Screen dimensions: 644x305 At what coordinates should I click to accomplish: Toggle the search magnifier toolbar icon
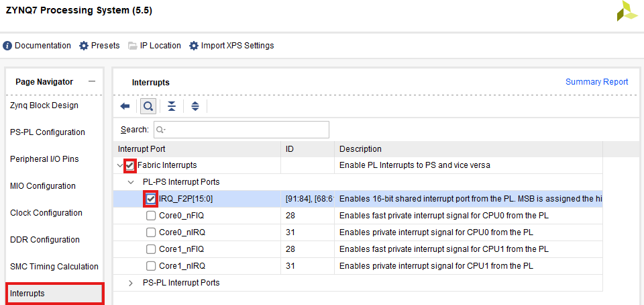(x=148, y=106)
